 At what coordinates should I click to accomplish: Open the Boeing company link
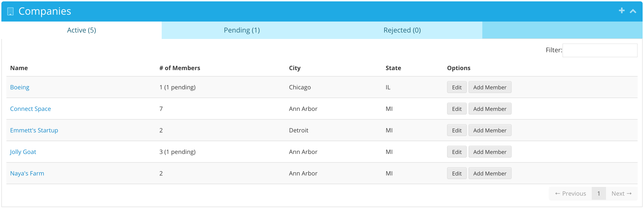(x=19, y=87)
